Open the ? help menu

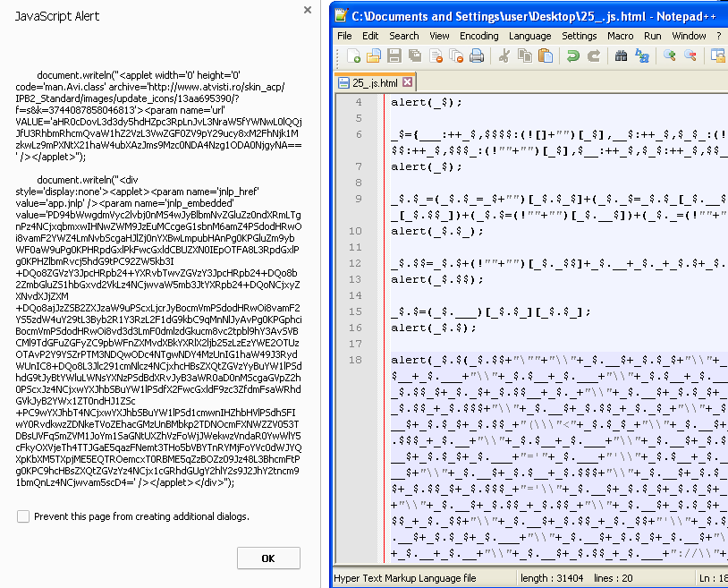coord(719,36)
